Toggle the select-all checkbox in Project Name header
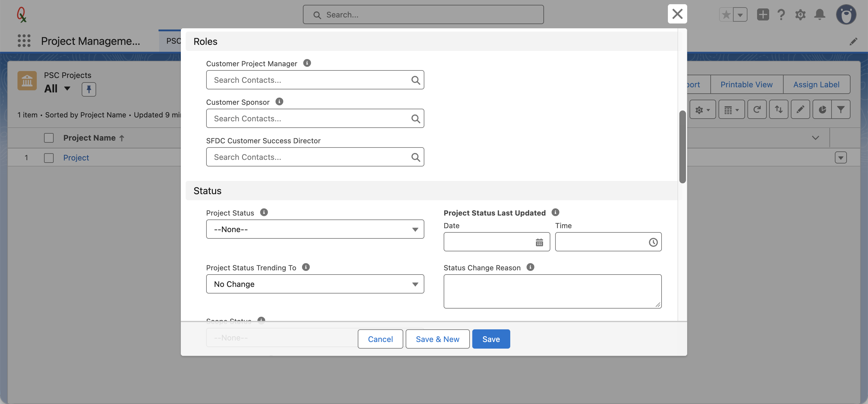 click(x=49, y=138)
